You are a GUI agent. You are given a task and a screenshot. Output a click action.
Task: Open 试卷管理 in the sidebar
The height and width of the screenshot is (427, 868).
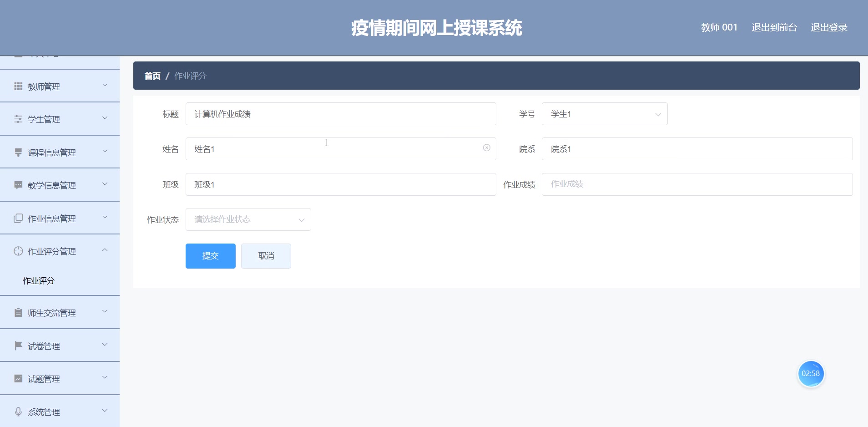click(x=60, y=346)
